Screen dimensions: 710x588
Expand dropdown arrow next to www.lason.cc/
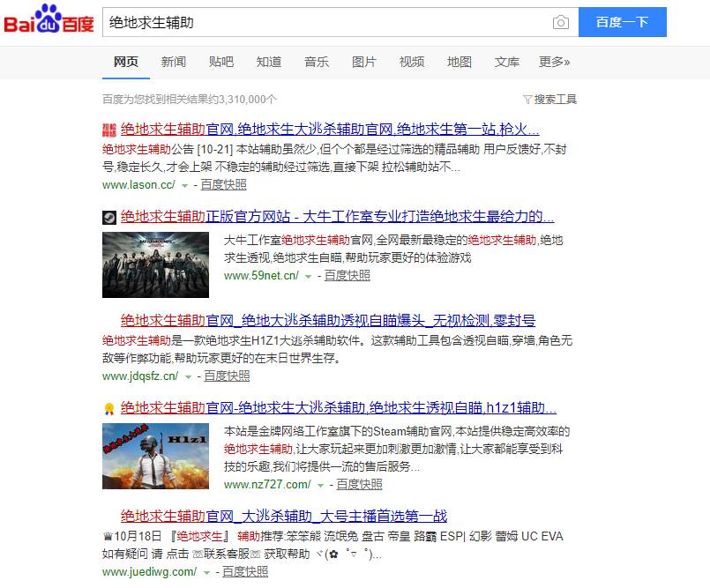pos(184,186)
